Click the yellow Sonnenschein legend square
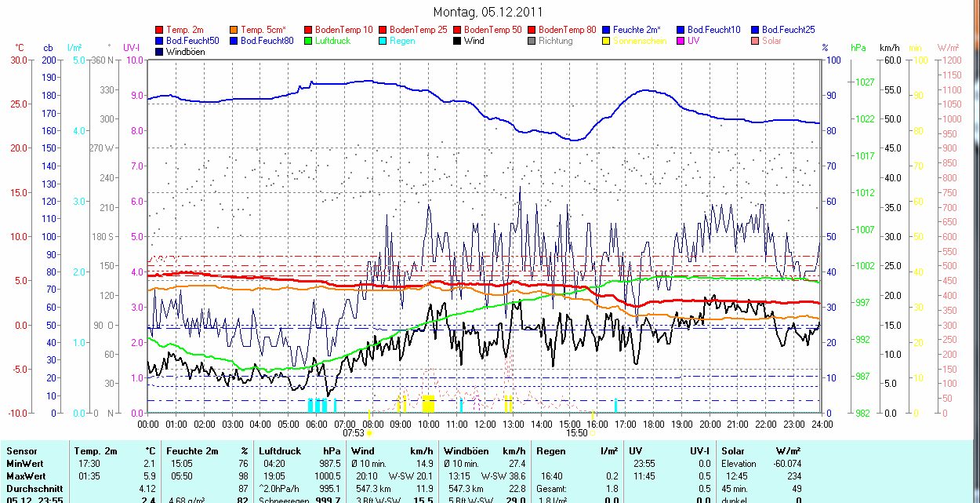 [x=607, y=41]
